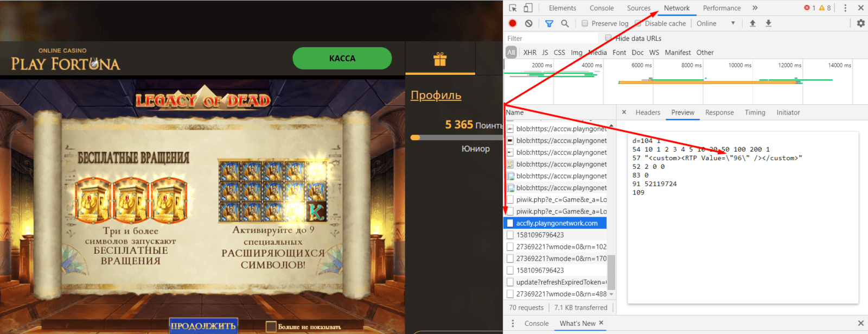Open the Console panel tab
Viewport: 868px width, 334px height.
tap(602, 8)
